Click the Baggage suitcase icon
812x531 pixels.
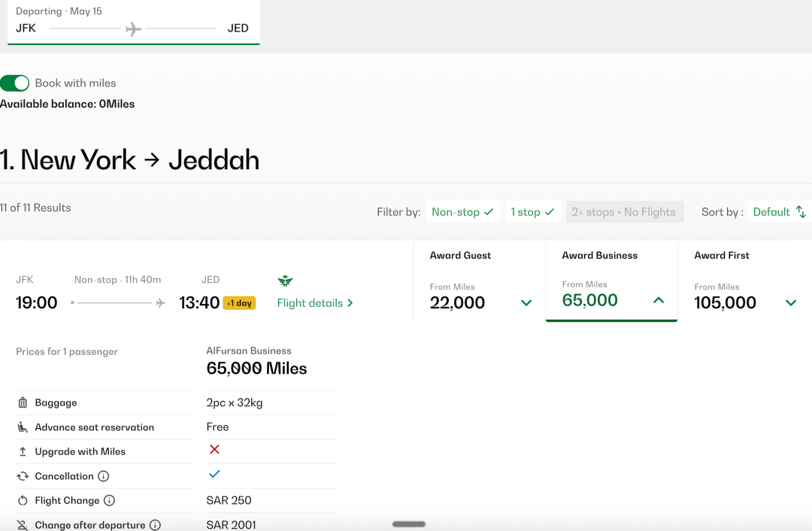(x=23, y=402)
